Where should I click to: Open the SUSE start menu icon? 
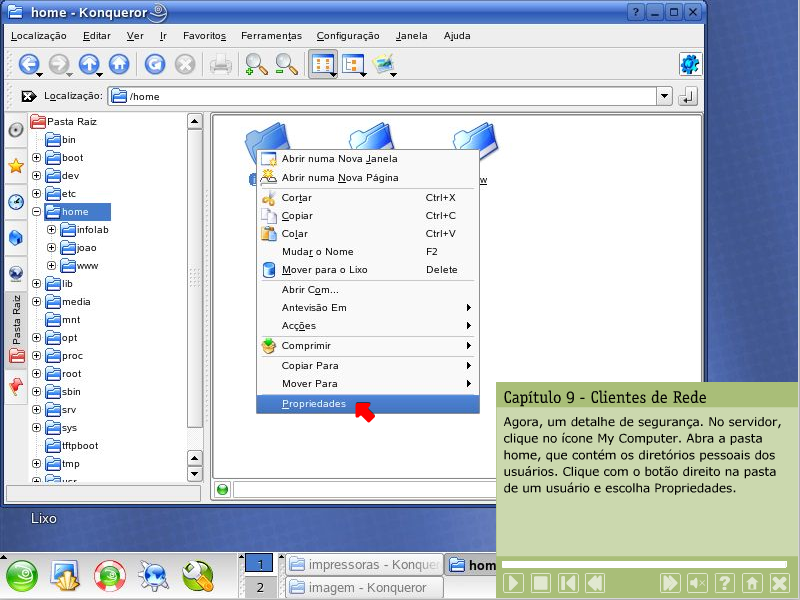tap(23, 576)
